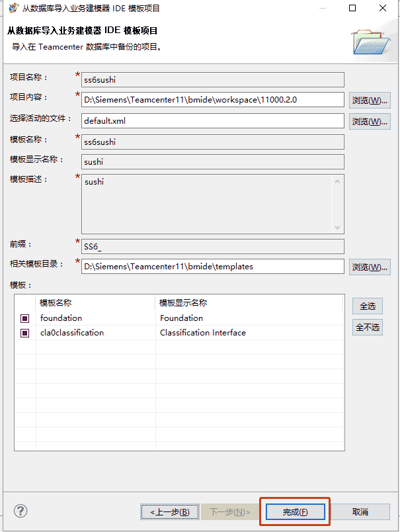Go back with the 上一步(B) button

point(170,511)
